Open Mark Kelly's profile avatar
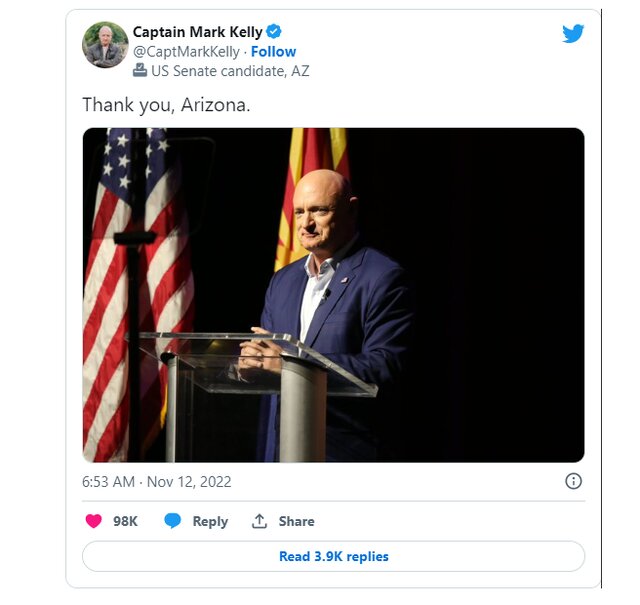Screen dimensions: 640x605 tap(105, 45)
